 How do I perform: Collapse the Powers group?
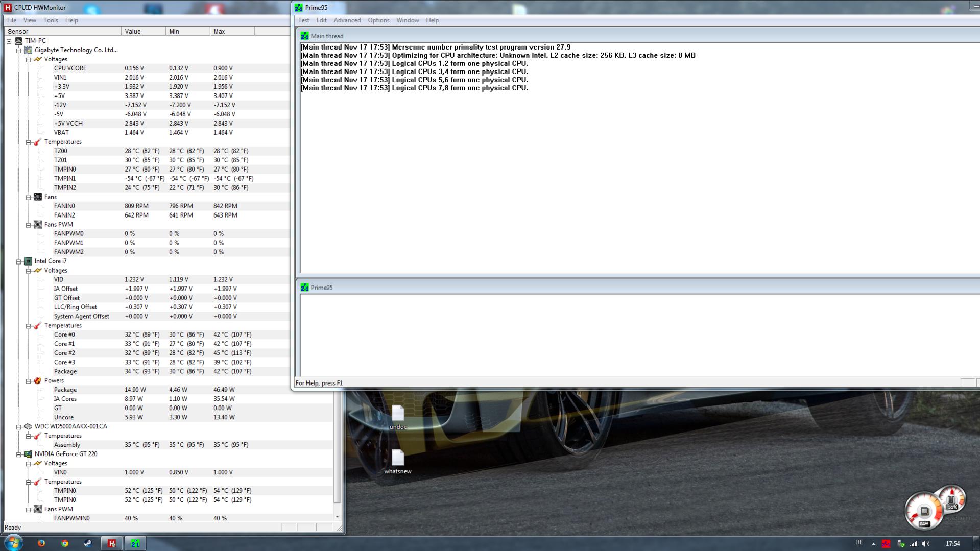(29, 381)
